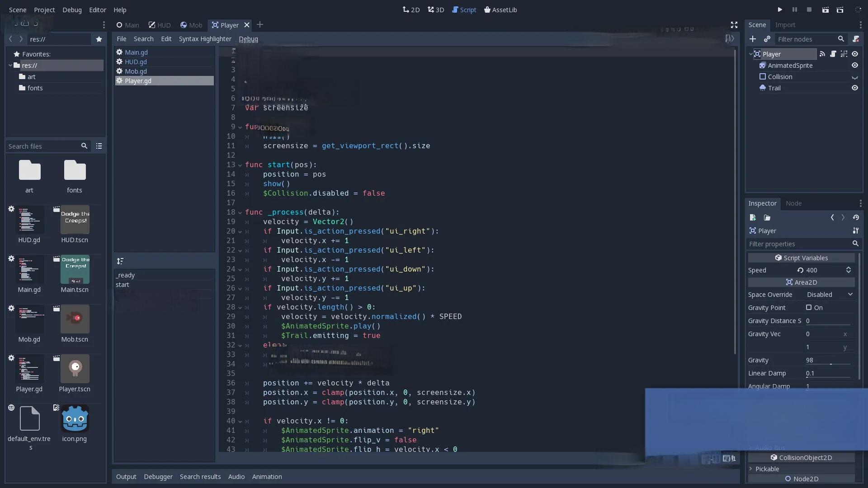Adjust the Speed value stepper
868x488 pixels.
coord(849,270)
